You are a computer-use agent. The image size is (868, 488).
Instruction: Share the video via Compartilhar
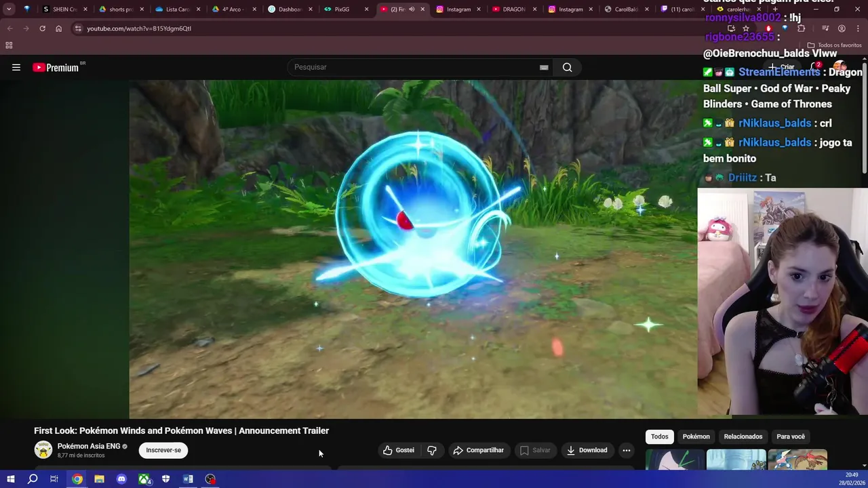478,450
